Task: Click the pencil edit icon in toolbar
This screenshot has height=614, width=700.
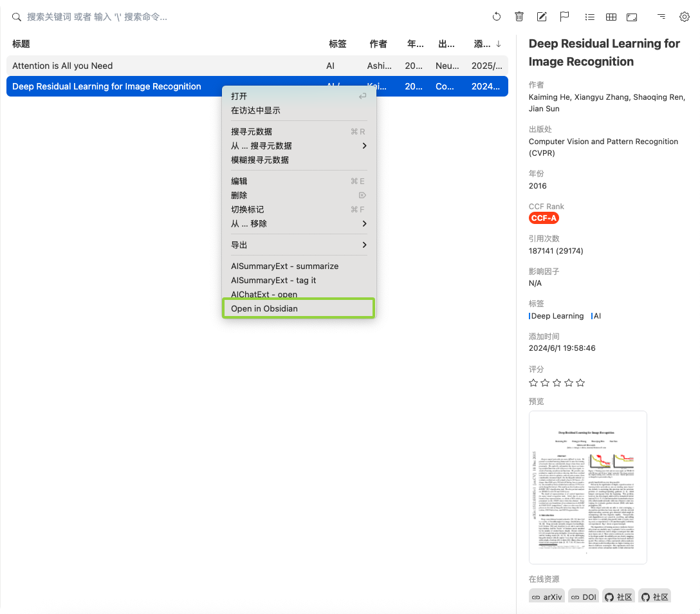Action: [542, 17]
